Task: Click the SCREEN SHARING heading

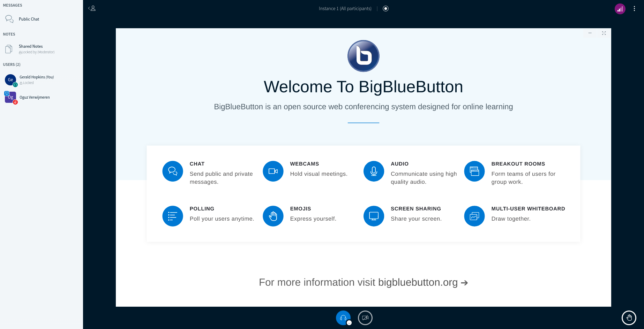Action: [416, 209]
